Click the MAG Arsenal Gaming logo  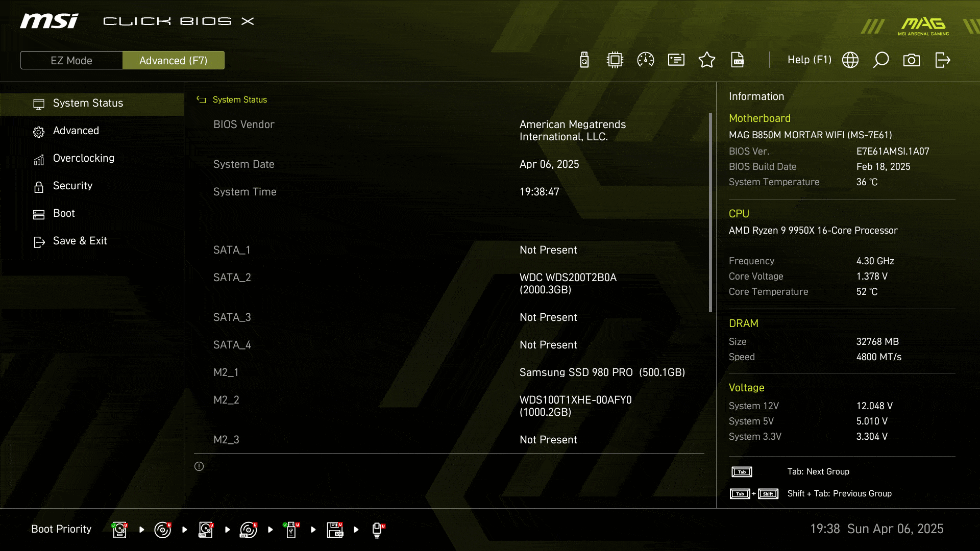(x=923, y=27)
